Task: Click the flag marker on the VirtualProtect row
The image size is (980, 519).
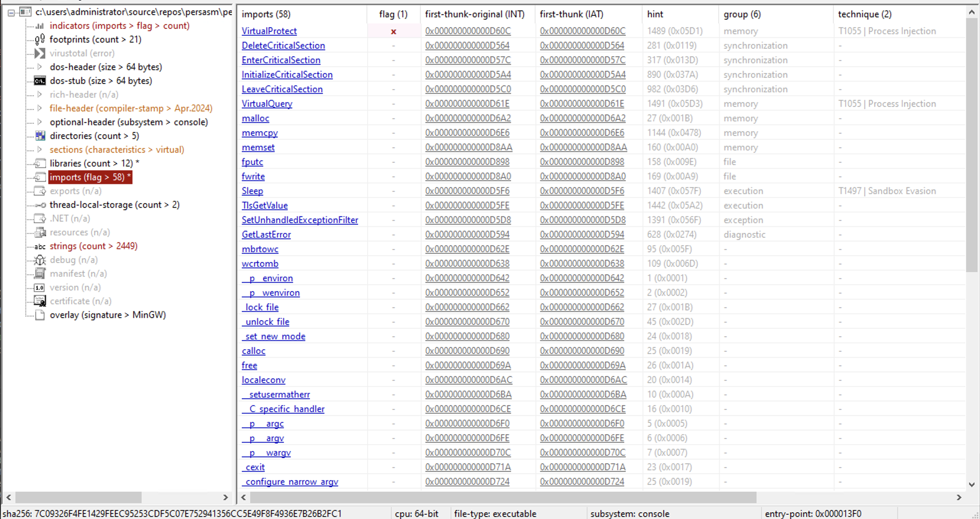Action: [x=393, y=31]
